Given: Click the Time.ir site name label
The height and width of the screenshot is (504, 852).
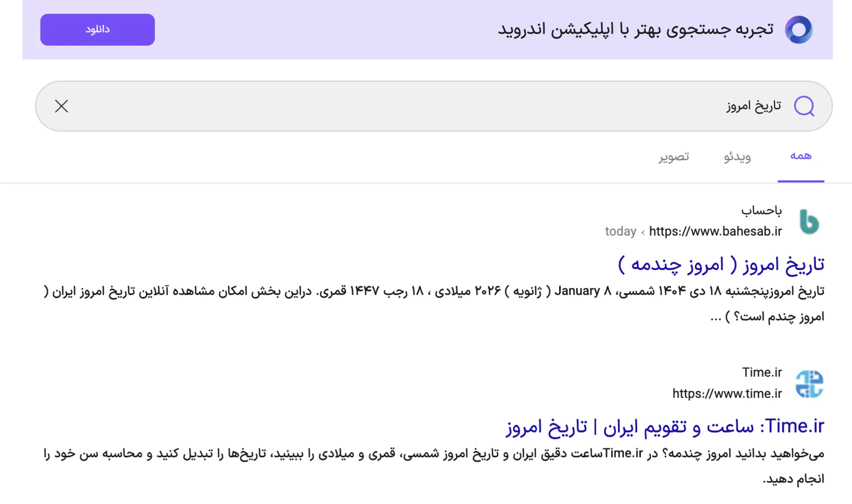Looking at the screenshot, I should point(761,372).
